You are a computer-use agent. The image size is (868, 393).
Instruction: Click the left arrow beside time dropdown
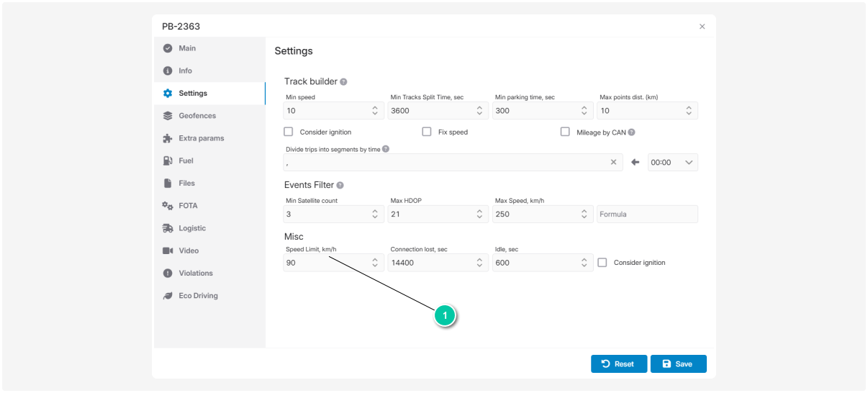[635, 163]
